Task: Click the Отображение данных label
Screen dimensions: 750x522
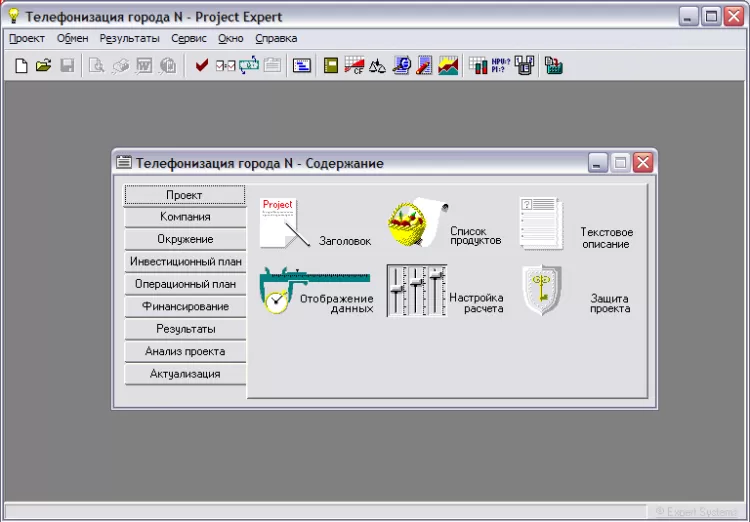Action: 337,304
